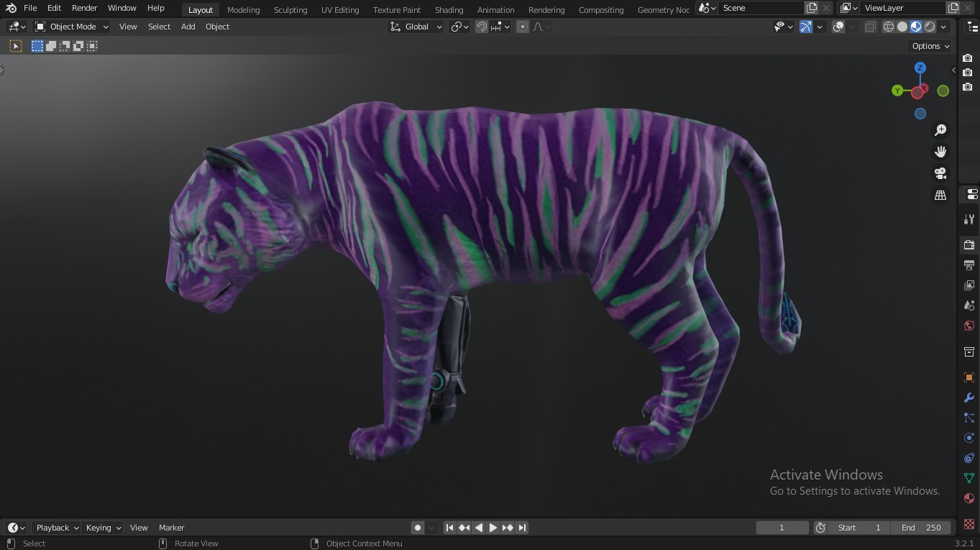
Task: Click the Scene name field
Action: pyautogui.click(x=761, y=8)
